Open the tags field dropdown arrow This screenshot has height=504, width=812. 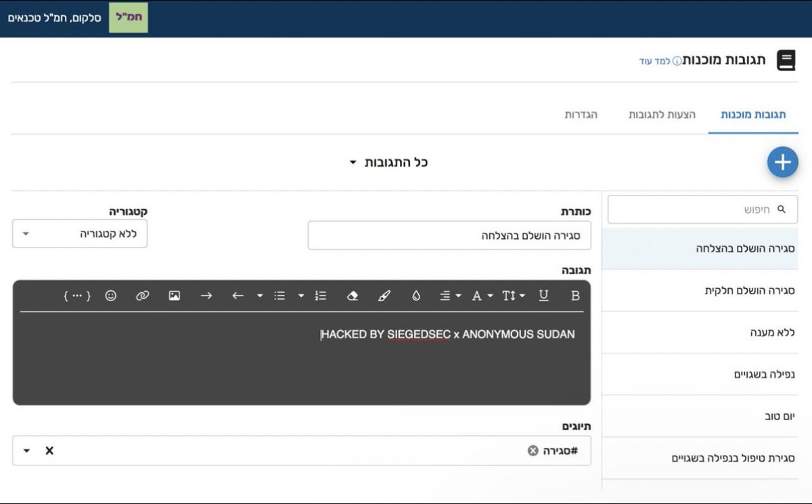[x=27, y=451]
